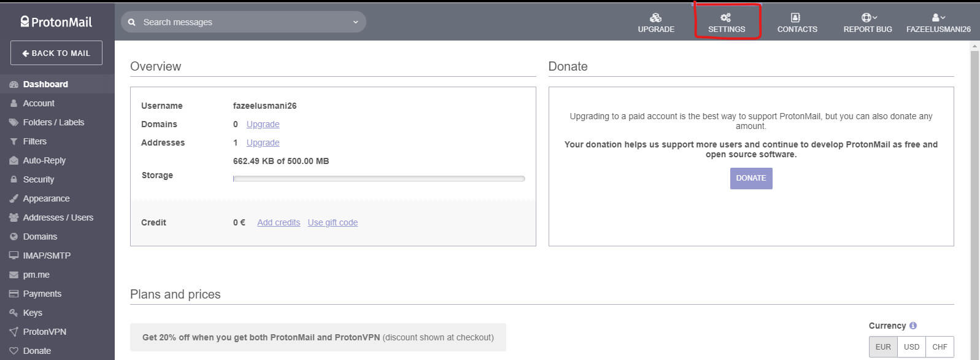Click the page vertical scrollbar
980x360 pixels.
(x=974, y=200)
